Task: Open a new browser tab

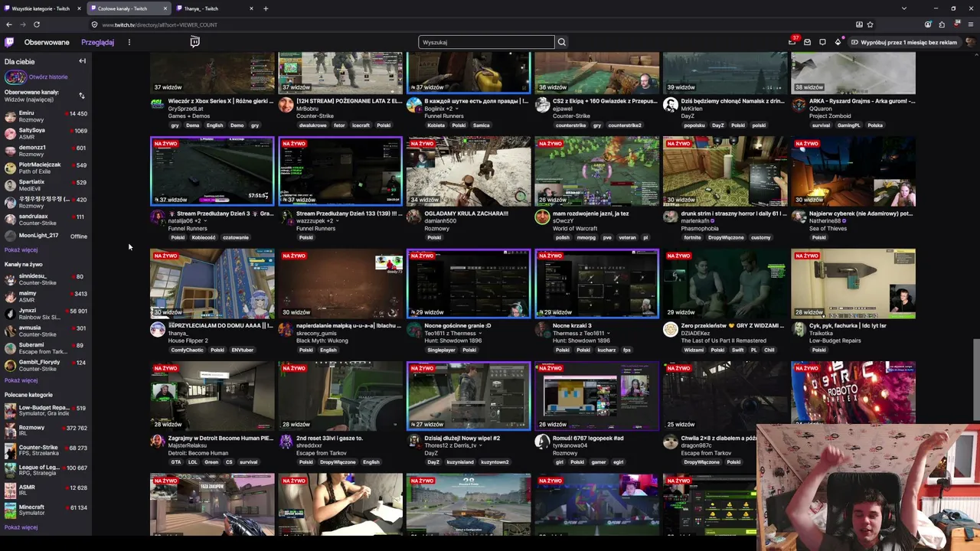Action: coord(266,8)
